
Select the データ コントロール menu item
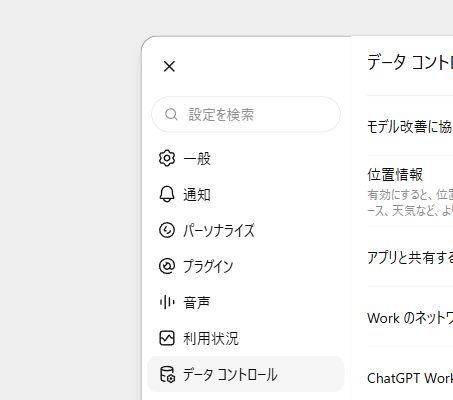pyautogui.click(x=246, y=374)
